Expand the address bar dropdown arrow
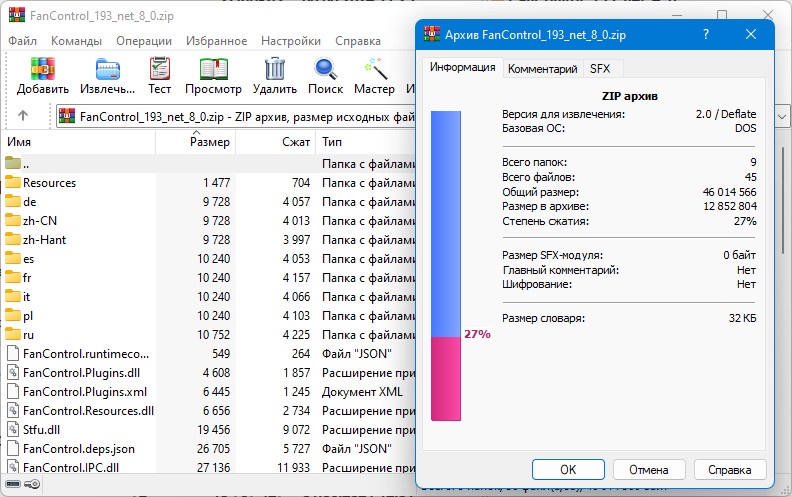This screenshot has width=792, height=497. (782, 117)
